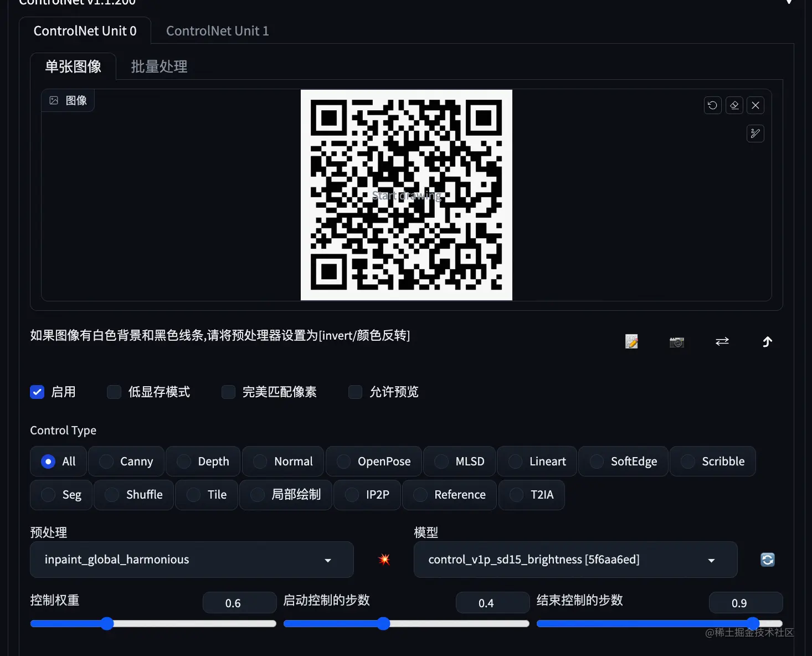Select the IP2P control type
The image size is (812, 656).
(367, 495)
